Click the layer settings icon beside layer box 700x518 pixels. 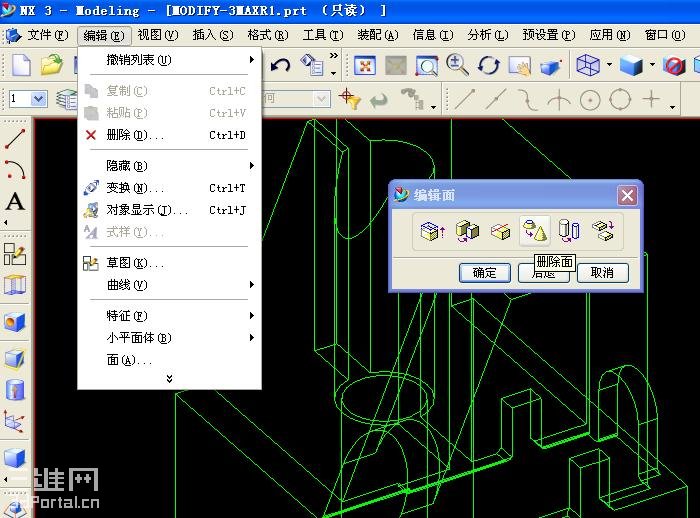point(66,98)
